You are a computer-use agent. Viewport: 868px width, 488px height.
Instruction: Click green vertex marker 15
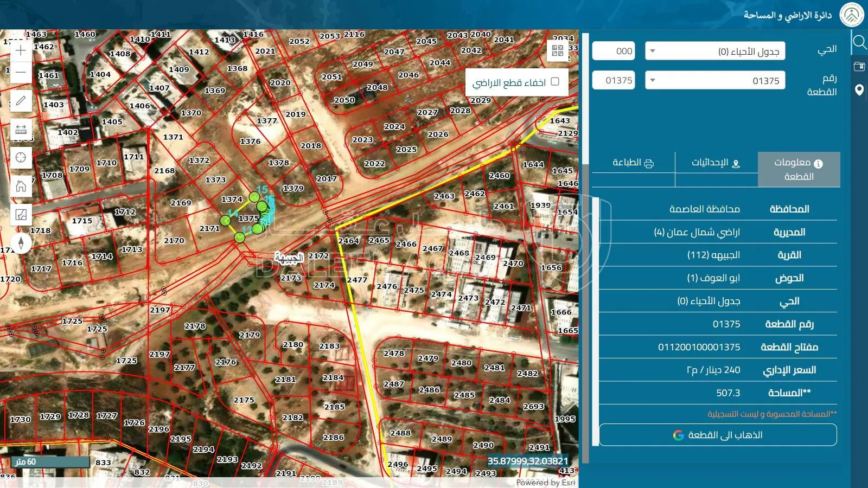tap(254, 197)
